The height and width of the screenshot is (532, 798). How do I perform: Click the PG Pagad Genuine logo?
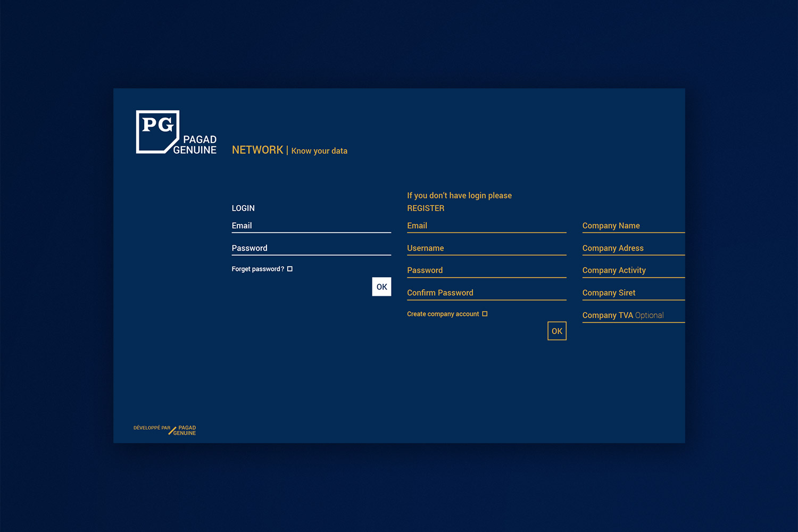(x=176, y=132)
